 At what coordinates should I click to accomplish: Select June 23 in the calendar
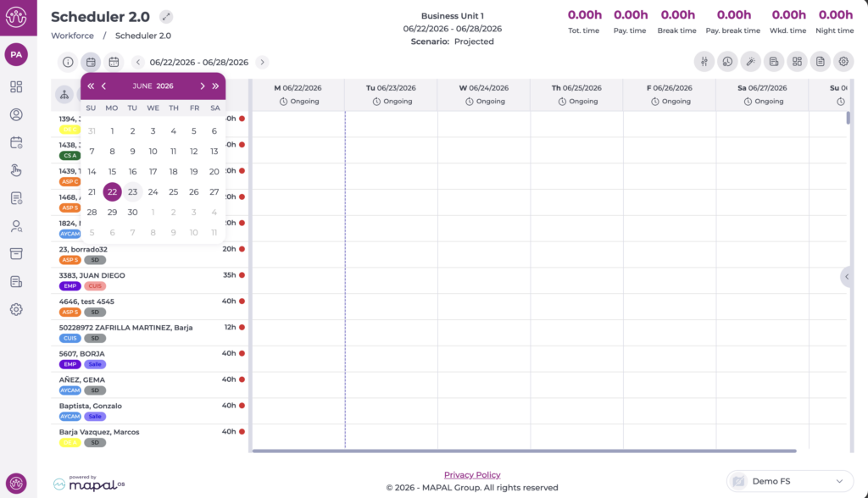tap(132, 192)
